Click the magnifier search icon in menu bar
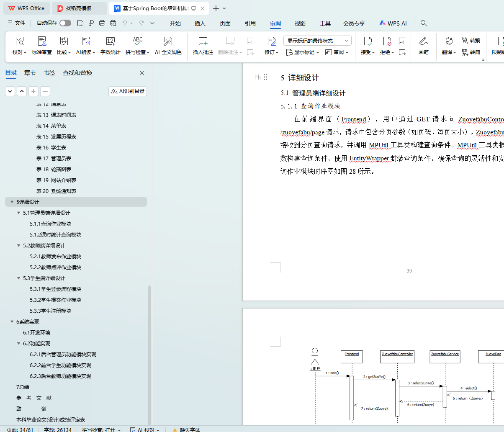 [x=424, y=23]
